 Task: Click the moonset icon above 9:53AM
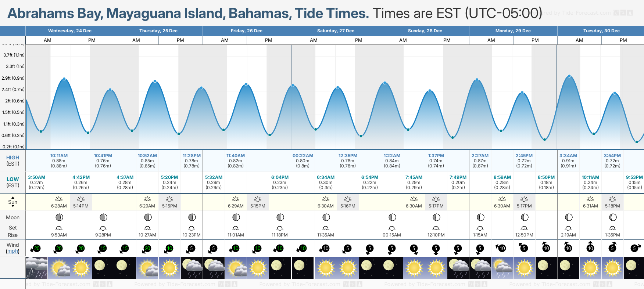point(59,228)
